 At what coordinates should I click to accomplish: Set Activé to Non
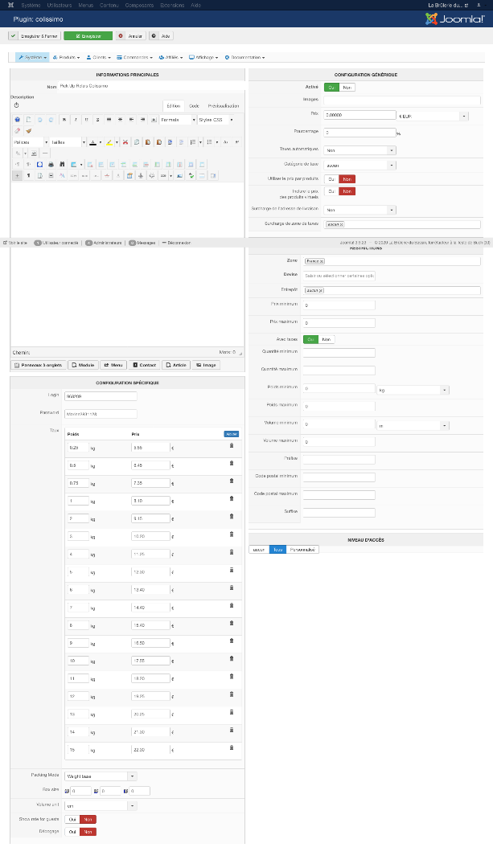tap(347, 88)
